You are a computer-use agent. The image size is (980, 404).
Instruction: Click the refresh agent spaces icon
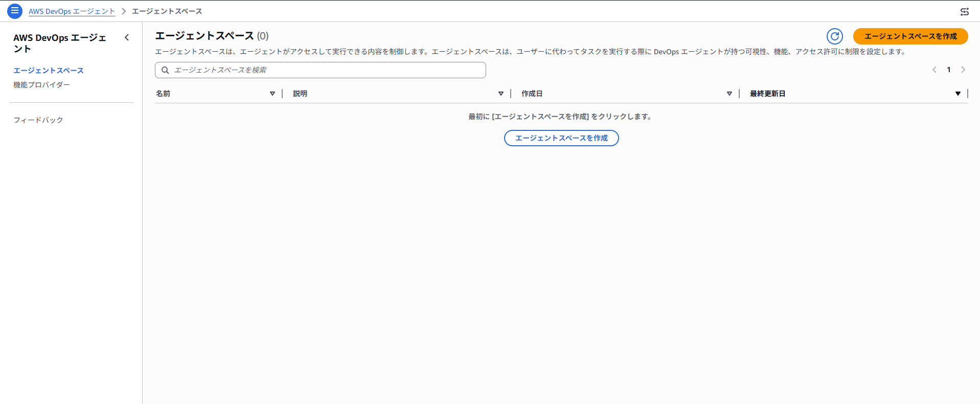tap(835, 36)
